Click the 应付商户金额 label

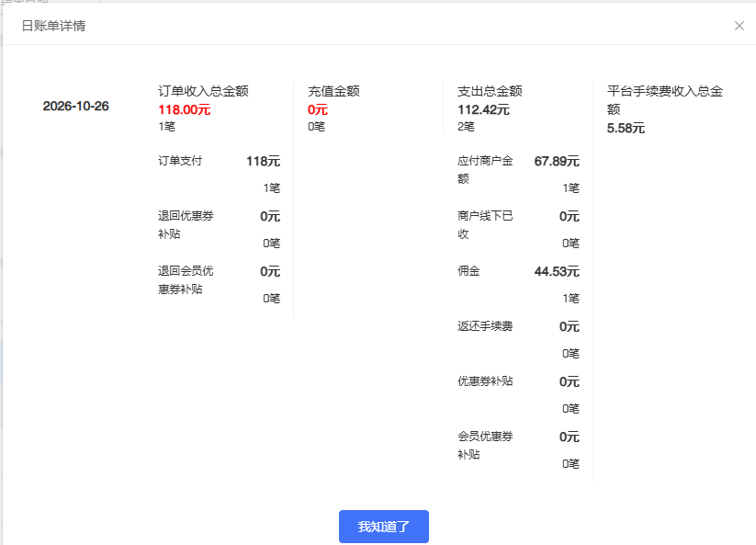point(485,170)
